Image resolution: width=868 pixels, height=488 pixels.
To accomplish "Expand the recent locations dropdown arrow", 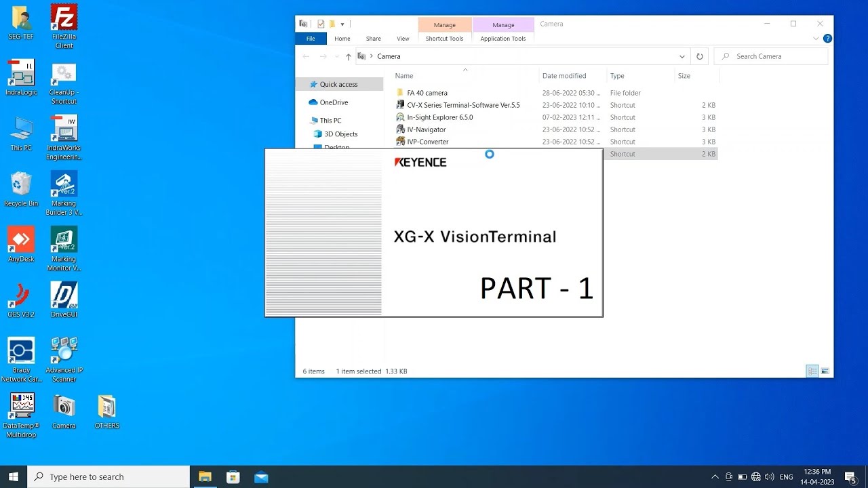I will tap(337, 56).
